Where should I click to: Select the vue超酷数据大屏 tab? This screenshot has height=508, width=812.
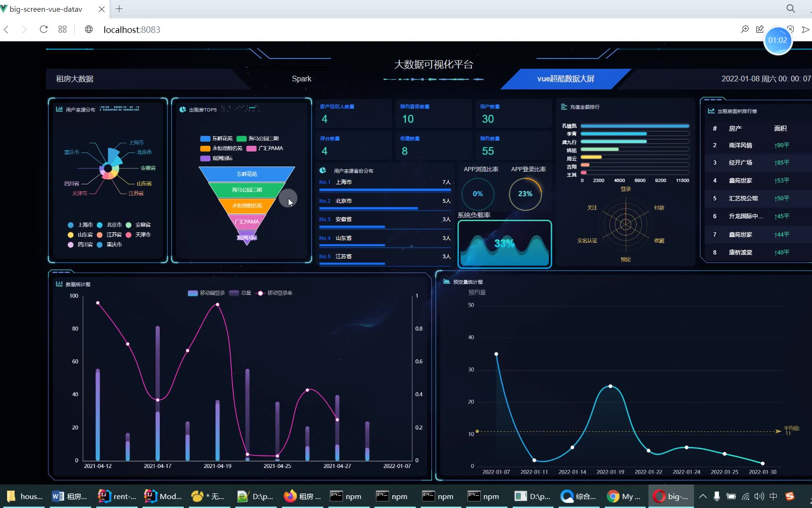pos(566,79)
